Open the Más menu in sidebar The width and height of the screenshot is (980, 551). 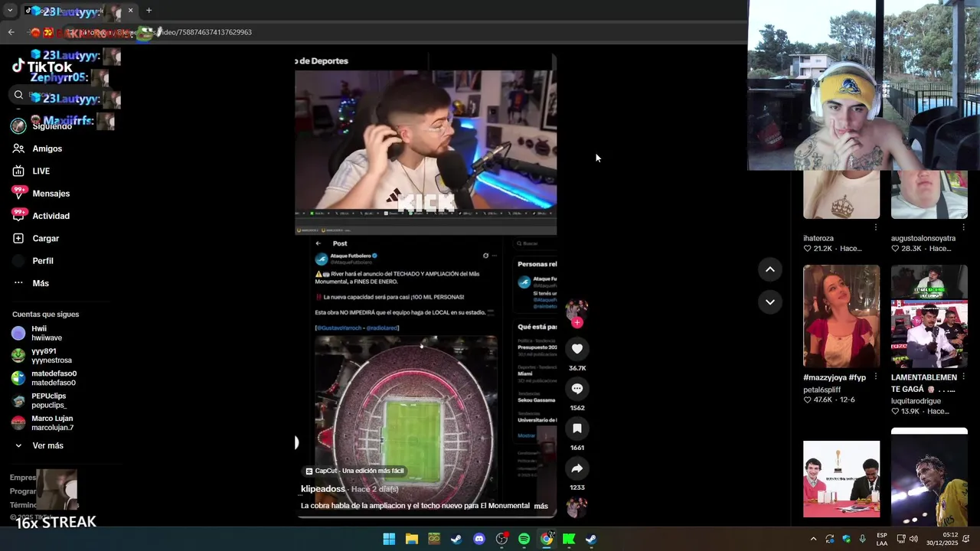31,283
